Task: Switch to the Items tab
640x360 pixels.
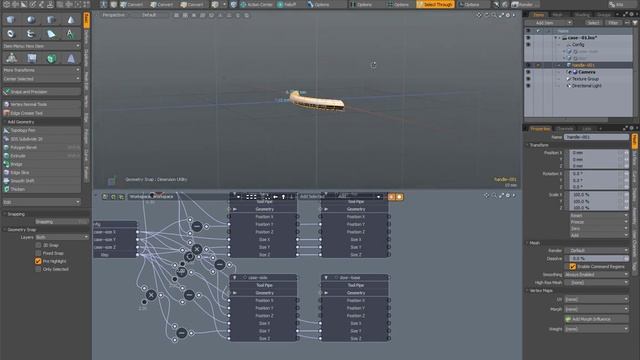Action: (538, 15)
